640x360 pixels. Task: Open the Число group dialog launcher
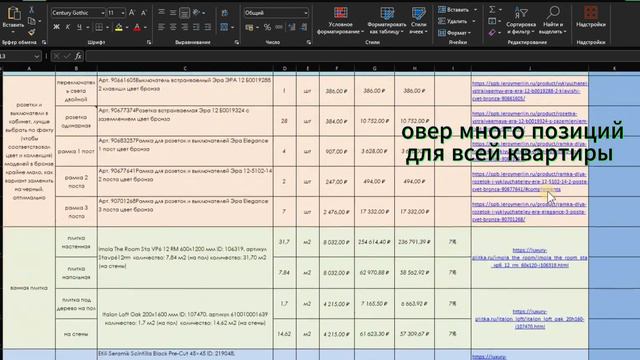[309, 42]
